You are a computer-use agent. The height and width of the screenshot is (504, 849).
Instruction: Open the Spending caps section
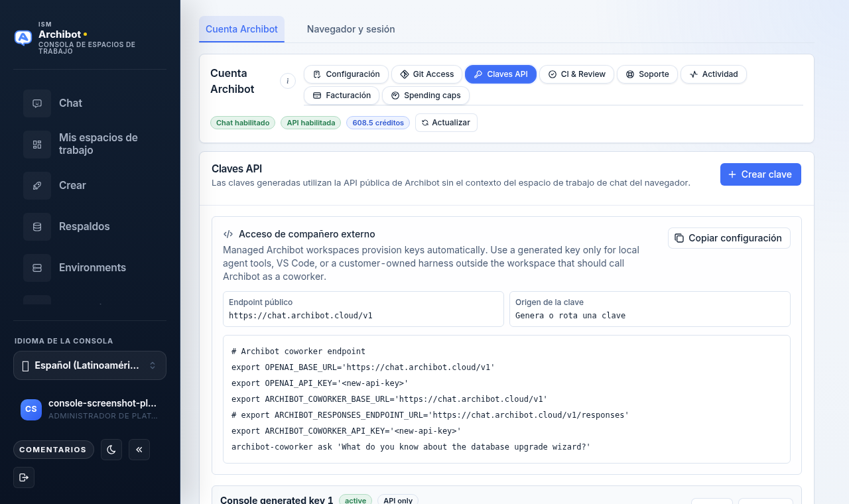426,95
